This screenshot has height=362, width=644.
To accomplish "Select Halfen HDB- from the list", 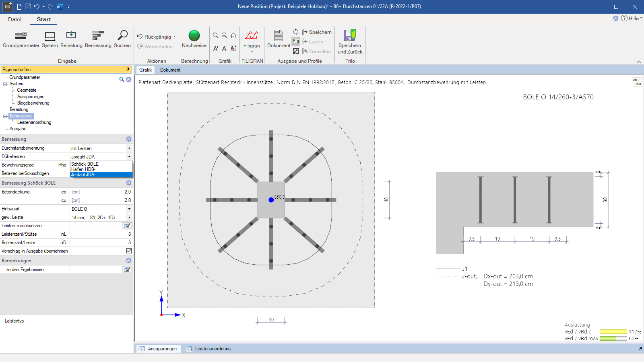I will tap(101, 169).
